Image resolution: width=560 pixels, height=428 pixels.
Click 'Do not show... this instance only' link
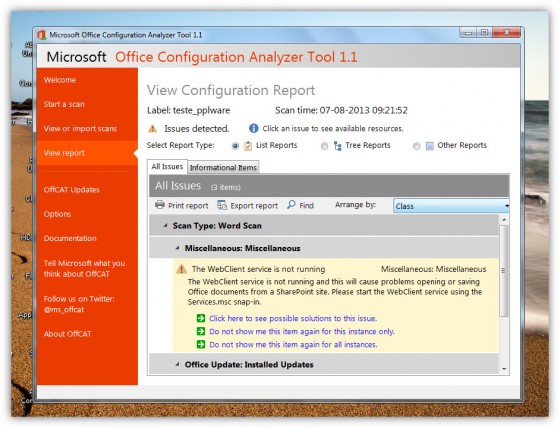point(302,331)
